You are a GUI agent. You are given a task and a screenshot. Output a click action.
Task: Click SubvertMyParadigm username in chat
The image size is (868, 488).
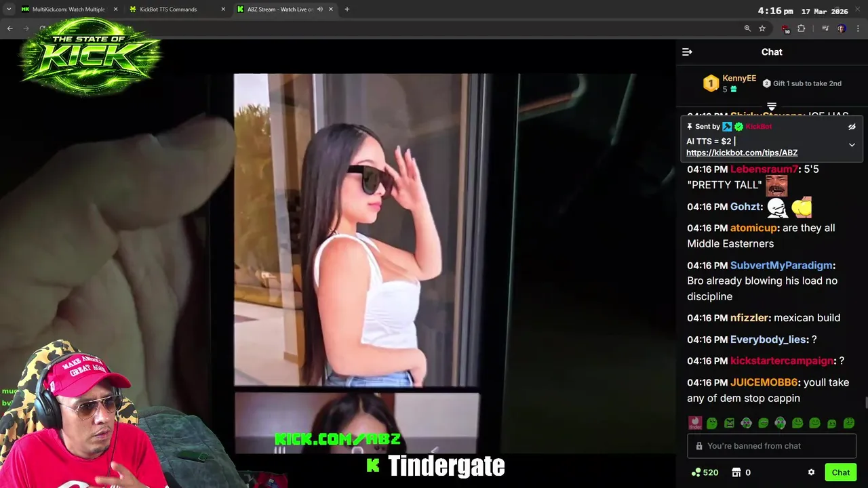coord(781,266)
